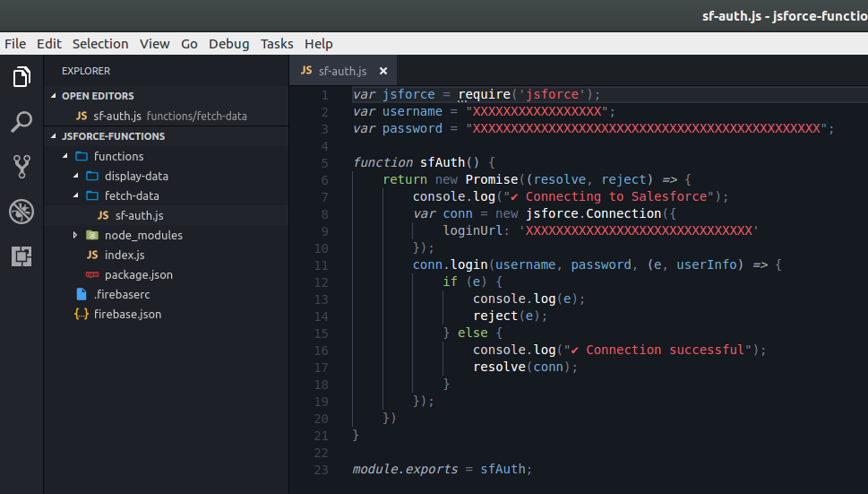Open the Search view in activity bar
This screenshot has width=868, height=494.
point(21,121)
